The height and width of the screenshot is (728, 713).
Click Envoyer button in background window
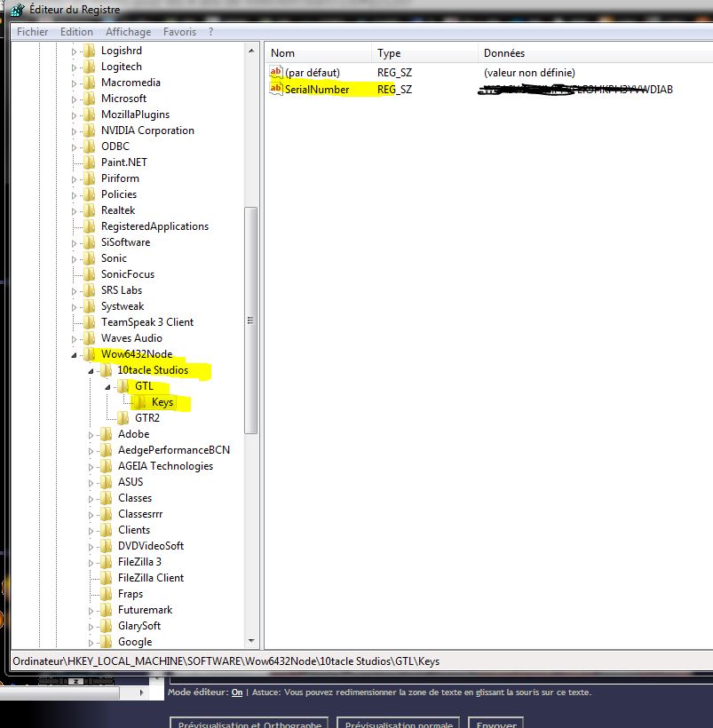[495, 723]
